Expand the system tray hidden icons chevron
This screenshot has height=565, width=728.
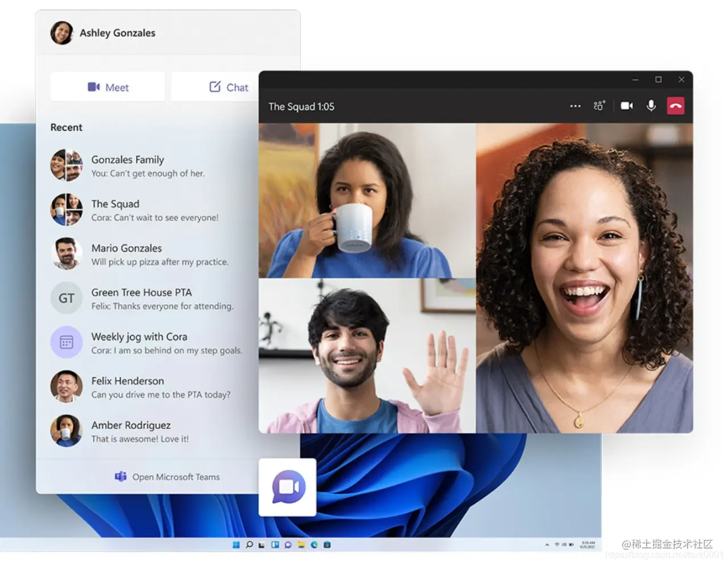pos(547,545)
